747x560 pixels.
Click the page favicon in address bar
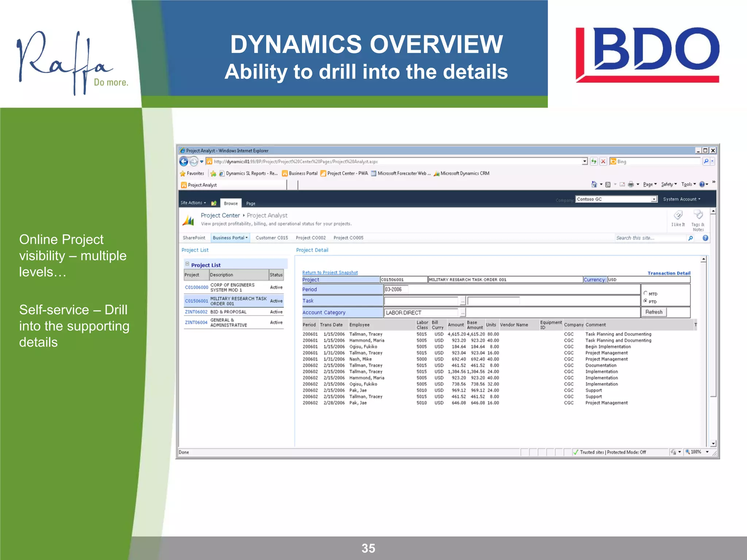[x=209, y=162]
